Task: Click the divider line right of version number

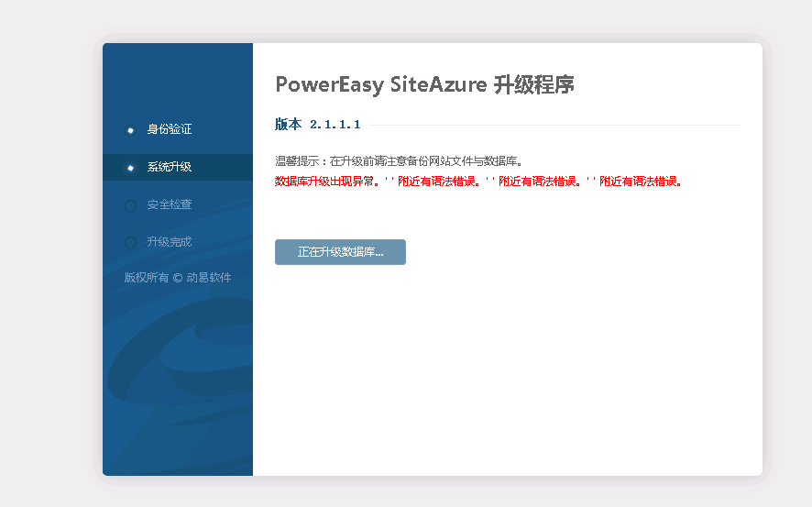Action: [x=550, y=125]
